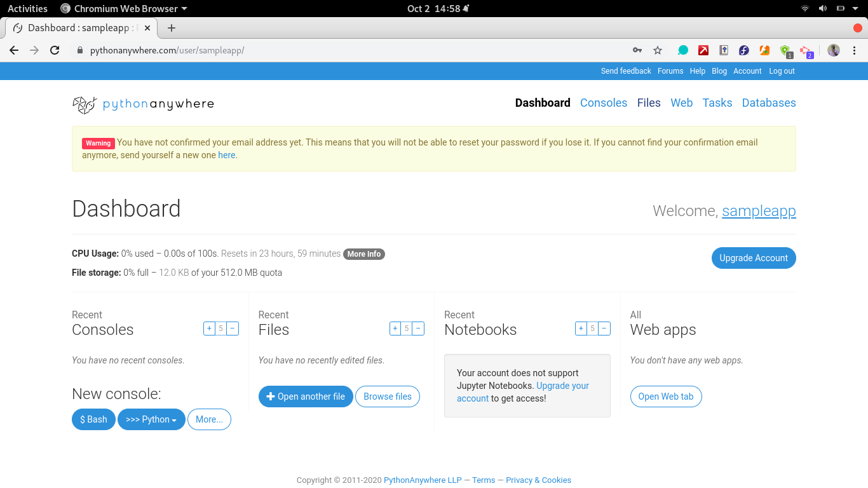Click the volume icon in top bar
This screenshot has width=868, height=488.
[x=823, y=8]
